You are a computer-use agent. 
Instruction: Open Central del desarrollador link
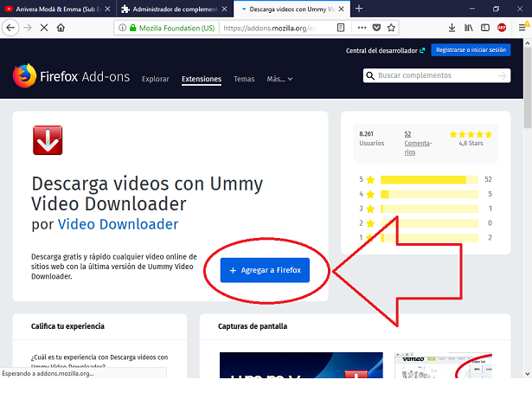point(385,50)
